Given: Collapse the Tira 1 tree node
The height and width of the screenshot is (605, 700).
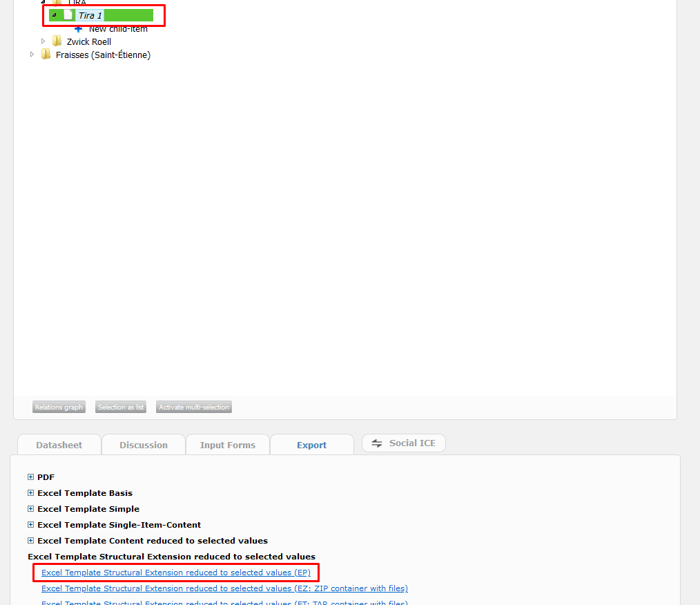Looking at the screenshot, I should (x=55, y=15).
